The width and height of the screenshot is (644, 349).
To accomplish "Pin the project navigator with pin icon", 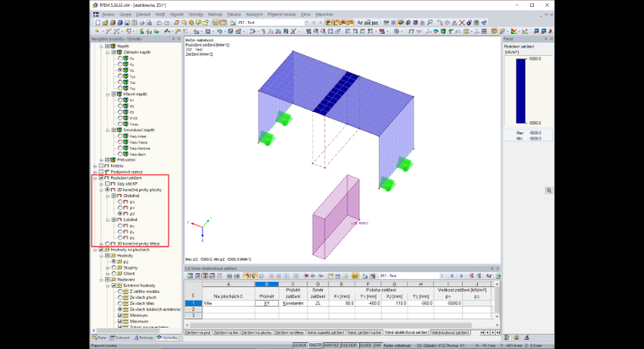I will click(x=173, y=39).
